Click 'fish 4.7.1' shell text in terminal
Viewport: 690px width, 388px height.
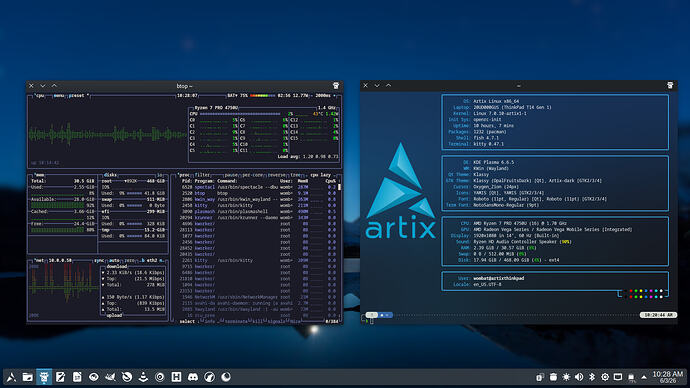point(486,138)
